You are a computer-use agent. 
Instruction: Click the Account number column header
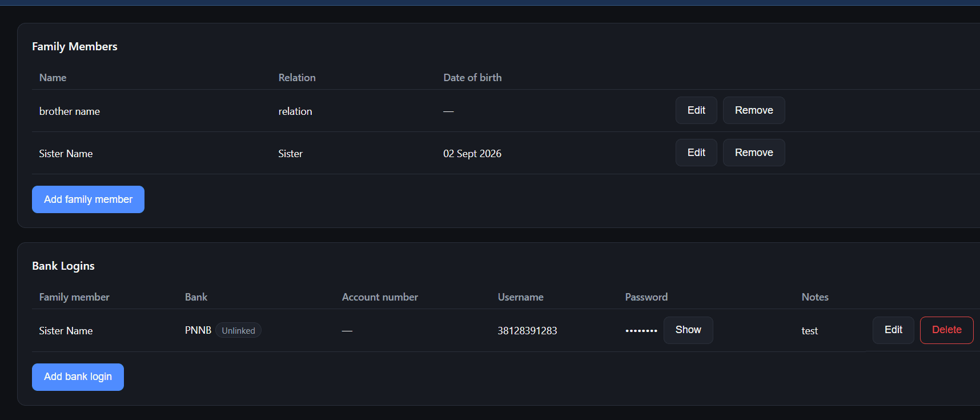coord(380,297)
